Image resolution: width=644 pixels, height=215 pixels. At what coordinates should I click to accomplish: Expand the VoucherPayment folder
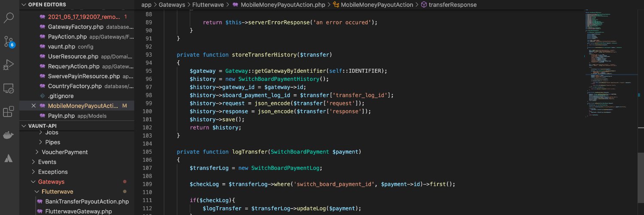tap(77, 152)
